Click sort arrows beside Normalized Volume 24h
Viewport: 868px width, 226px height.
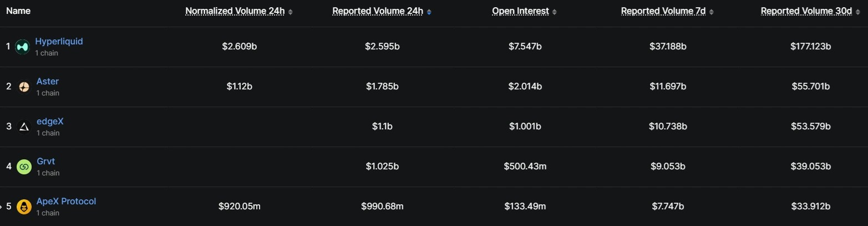[291, 12]
